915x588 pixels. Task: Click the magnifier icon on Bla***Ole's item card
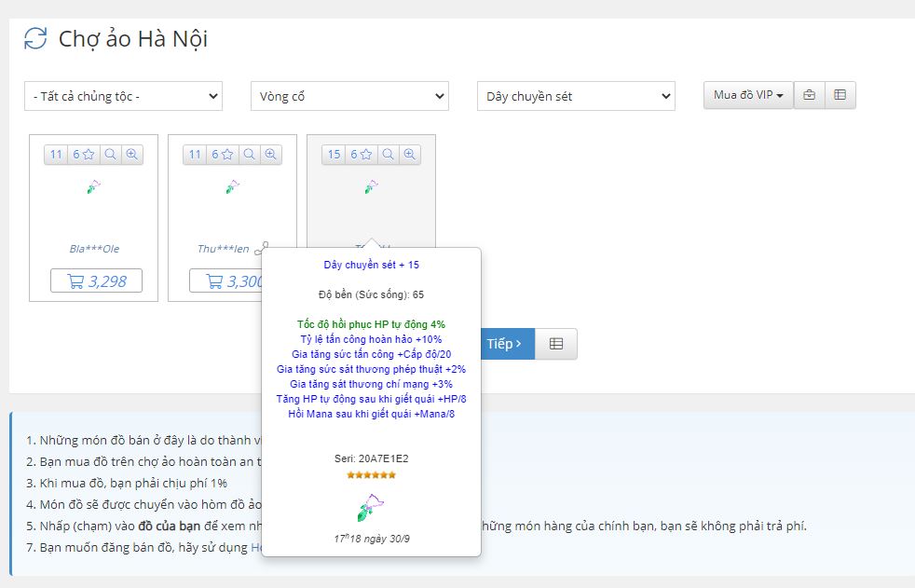[110, 155]
